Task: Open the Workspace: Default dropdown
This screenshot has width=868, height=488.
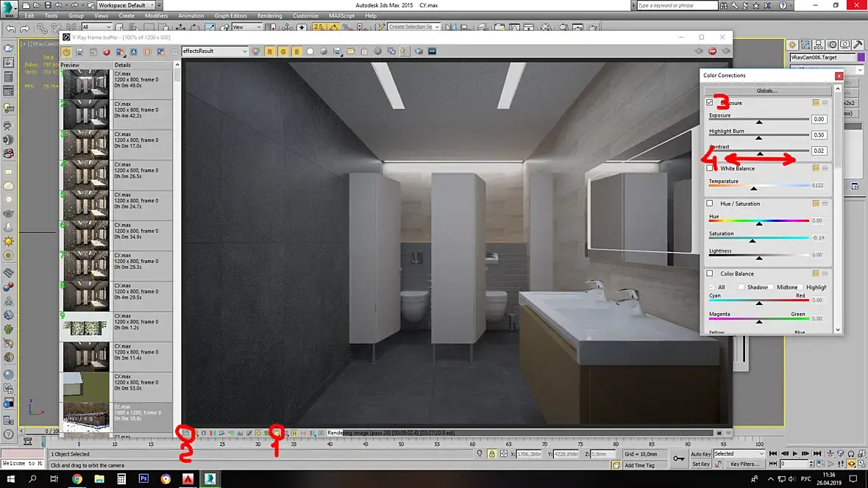Action: tap(127, 6)
